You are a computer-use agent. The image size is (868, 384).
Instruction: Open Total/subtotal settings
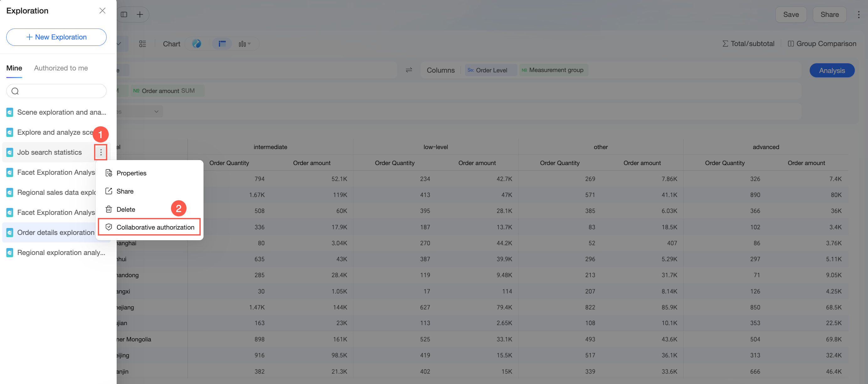pos(749,44)
